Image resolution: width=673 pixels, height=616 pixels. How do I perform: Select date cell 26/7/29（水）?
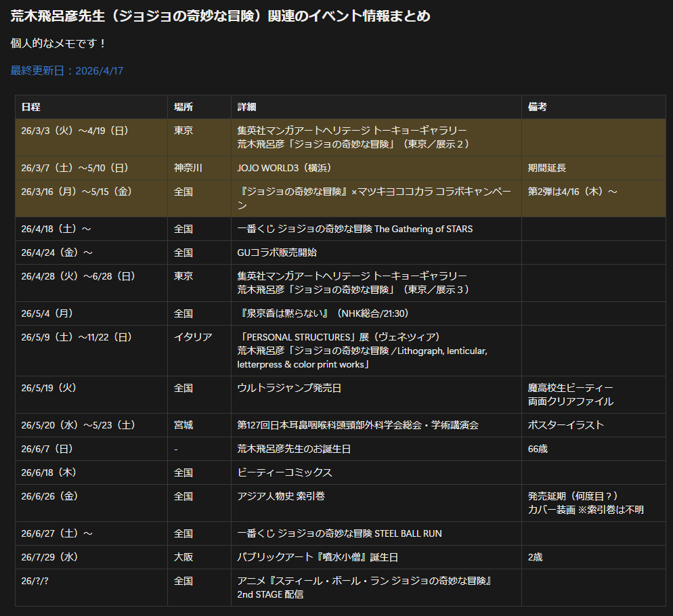[91, 557]
